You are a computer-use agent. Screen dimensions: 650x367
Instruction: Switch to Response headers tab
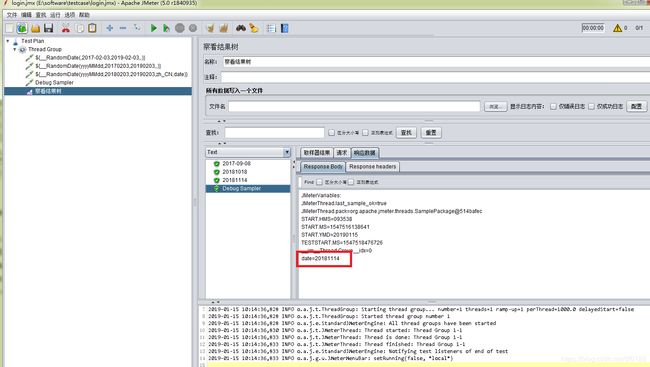point(372,167)
